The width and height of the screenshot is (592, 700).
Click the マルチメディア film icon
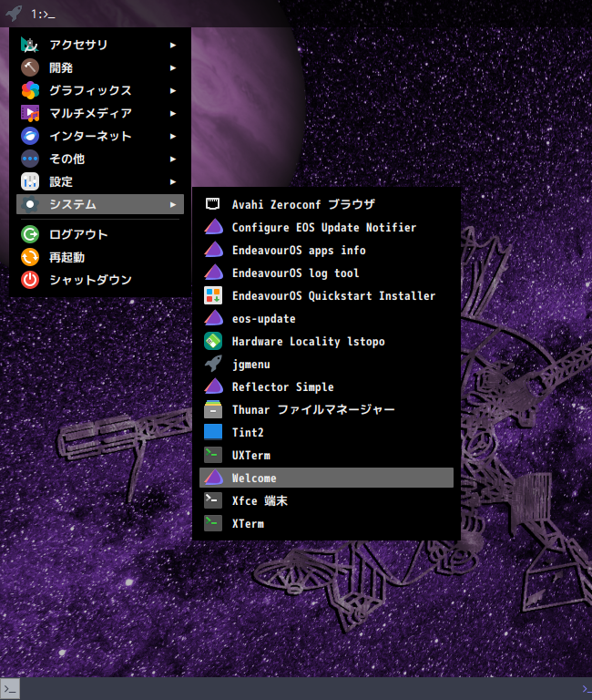(x=30, y=113)
